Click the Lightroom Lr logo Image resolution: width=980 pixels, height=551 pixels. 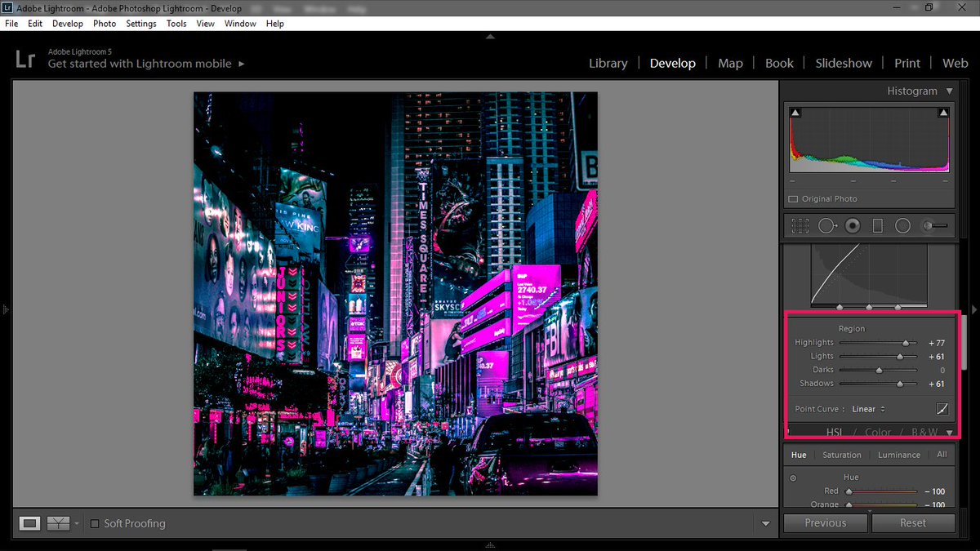point(25,59)
